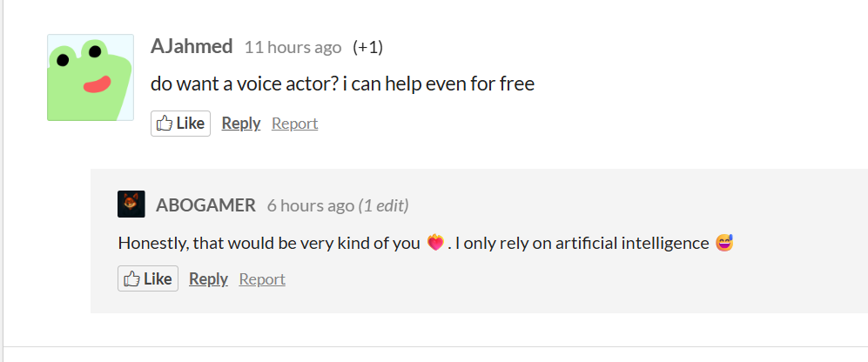Click the heart emoji in ABOGAMER's reply
Image resolution: width=868 pixels, height=362 pixels.
click(x=435, y=243)
